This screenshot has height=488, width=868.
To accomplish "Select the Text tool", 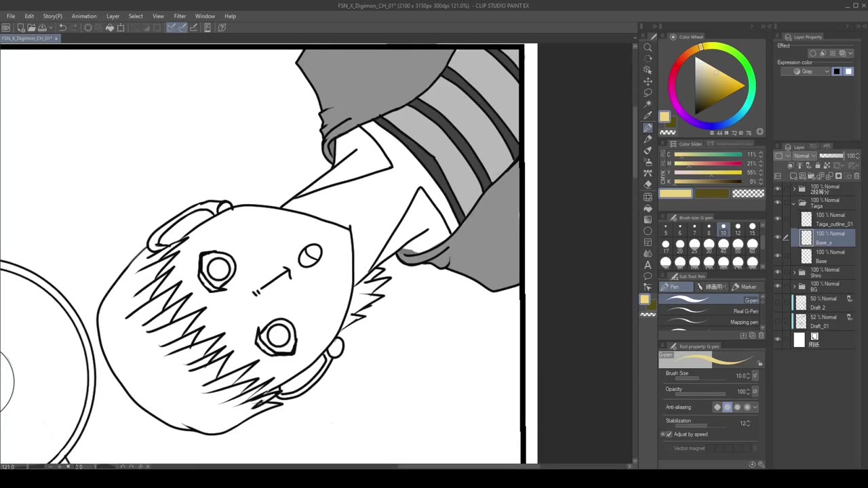I will [x=648, y=265].
